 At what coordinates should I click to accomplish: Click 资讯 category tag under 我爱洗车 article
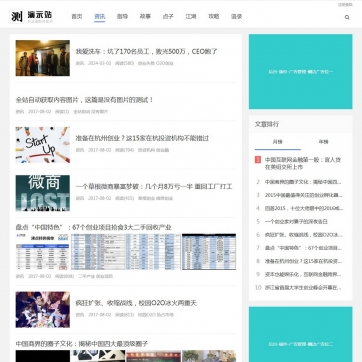80,63
